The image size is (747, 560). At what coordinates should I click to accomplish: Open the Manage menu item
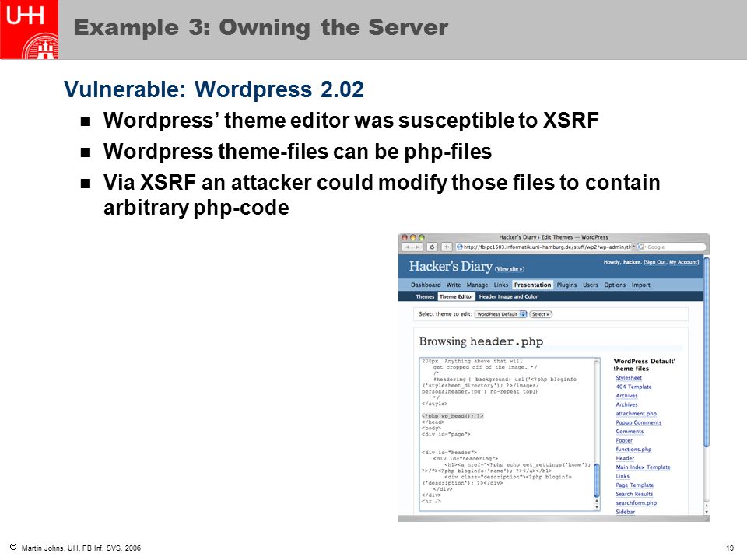coord(477,285)
